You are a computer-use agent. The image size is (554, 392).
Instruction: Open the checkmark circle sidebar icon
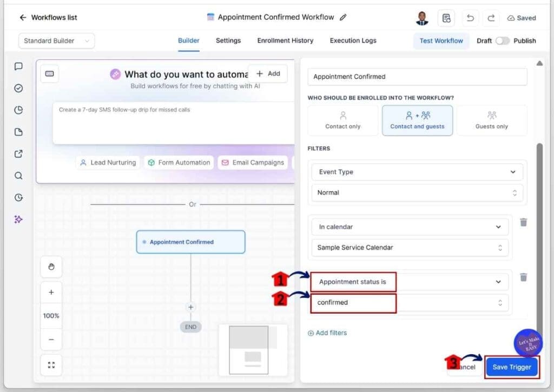point(18,88)
